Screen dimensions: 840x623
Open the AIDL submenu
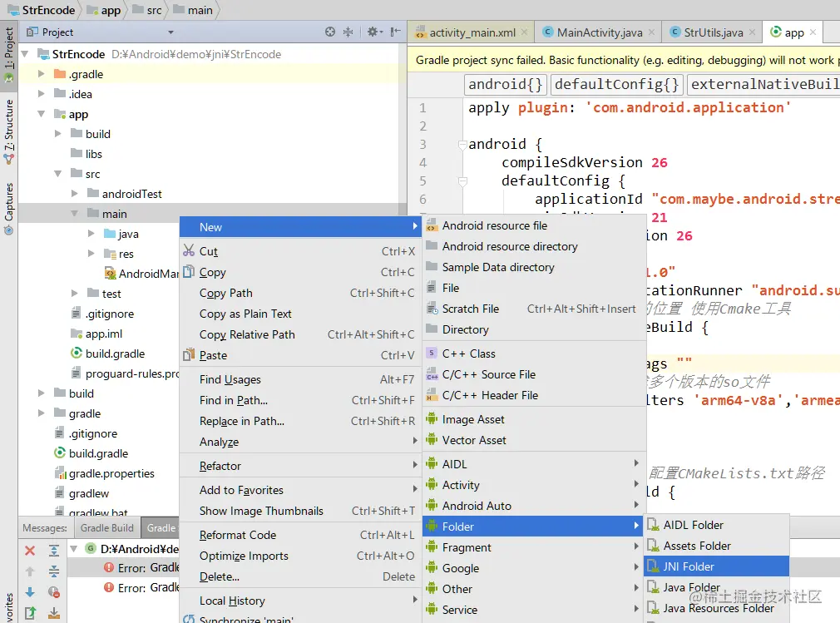pos(534,464)
